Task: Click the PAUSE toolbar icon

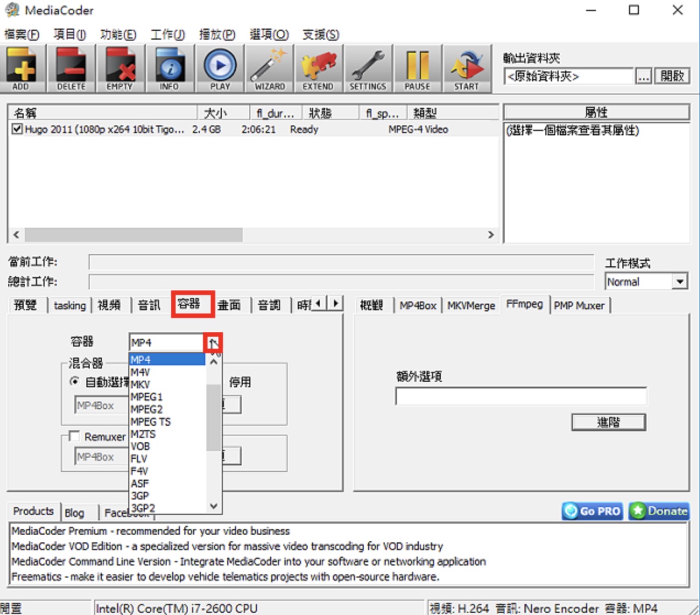Action: coord(417,69)
